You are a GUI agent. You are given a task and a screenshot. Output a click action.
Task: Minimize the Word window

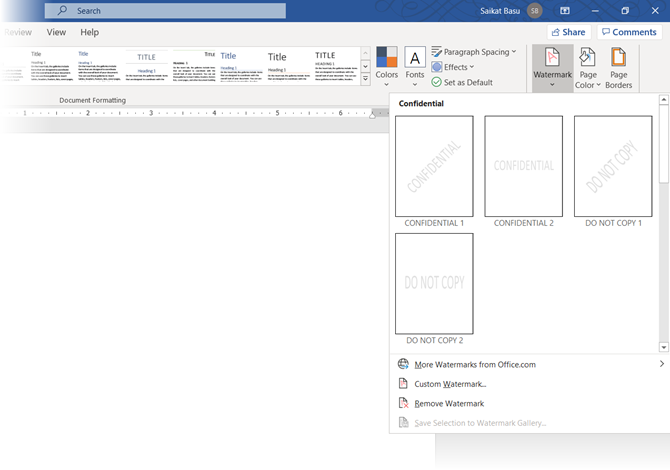point(595,11)
